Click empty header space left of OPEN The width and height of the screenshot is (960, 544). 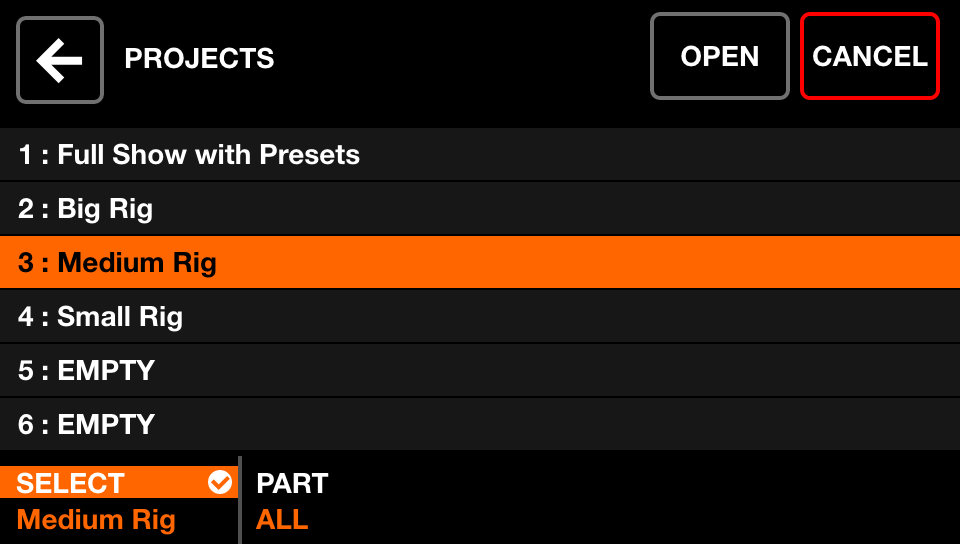click(460, 58)
